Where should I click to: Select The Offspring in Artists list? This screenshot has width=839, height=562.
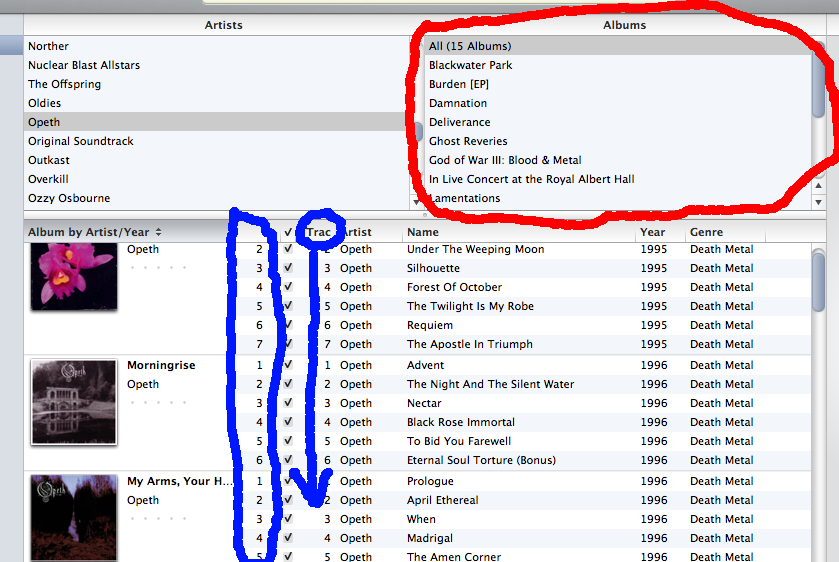(217, 84)
